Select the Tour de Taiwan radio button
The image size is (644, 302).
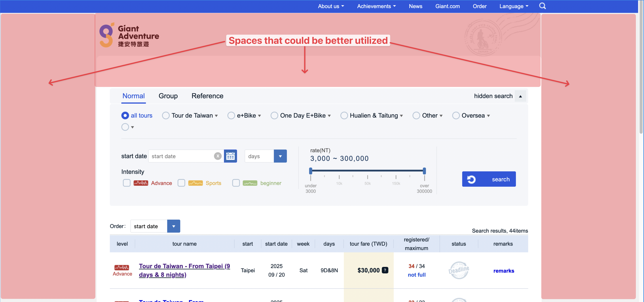point(165,116)
